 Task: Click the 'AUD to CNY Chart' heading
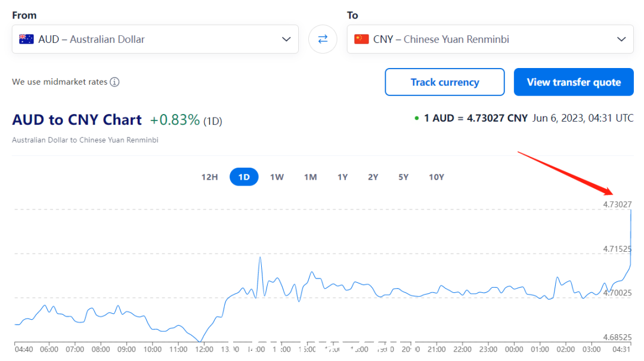click(x=77, y=120)
